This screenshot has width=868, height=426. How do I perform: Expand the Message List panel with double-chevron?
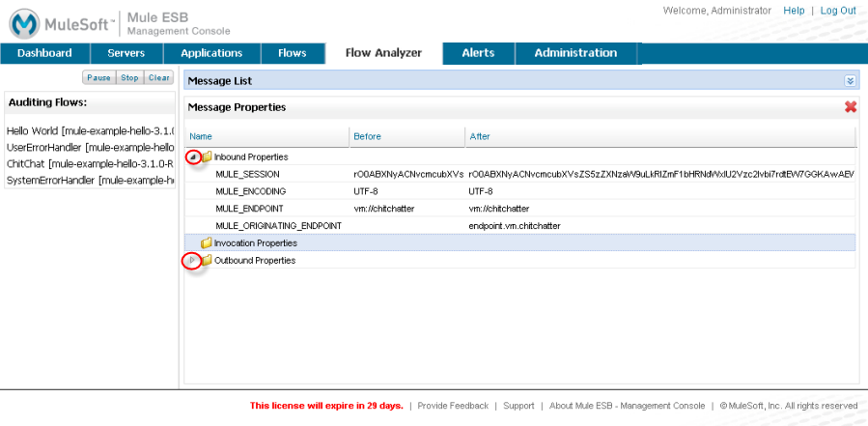pos(851,81)
